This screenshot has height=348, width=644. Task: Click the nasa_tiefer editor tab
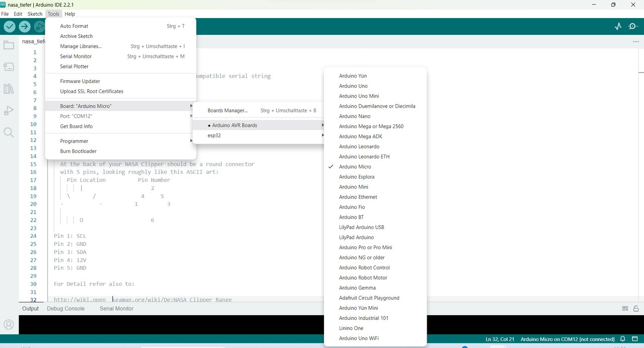pyautogui.click(x=33, y=42)
